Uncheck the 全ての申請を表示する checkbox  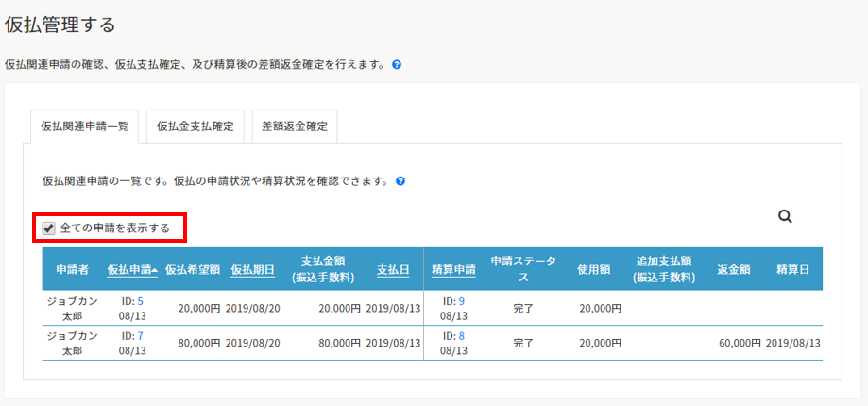pyautogui.click(x=49, y=228)
